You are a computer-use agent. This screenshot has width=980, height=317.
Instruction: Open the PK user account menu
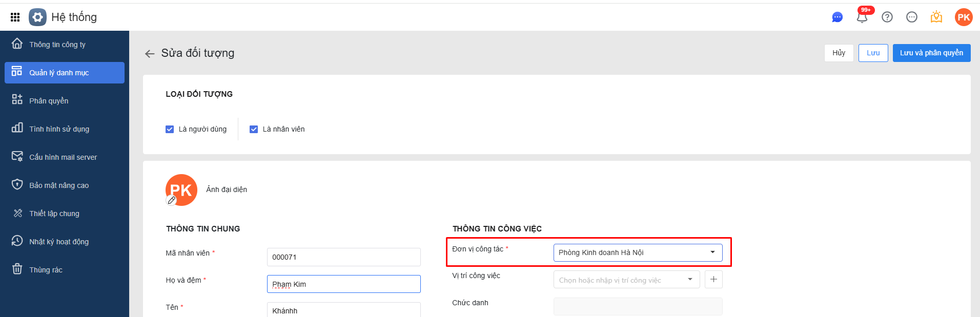click(x=963, y=17)
